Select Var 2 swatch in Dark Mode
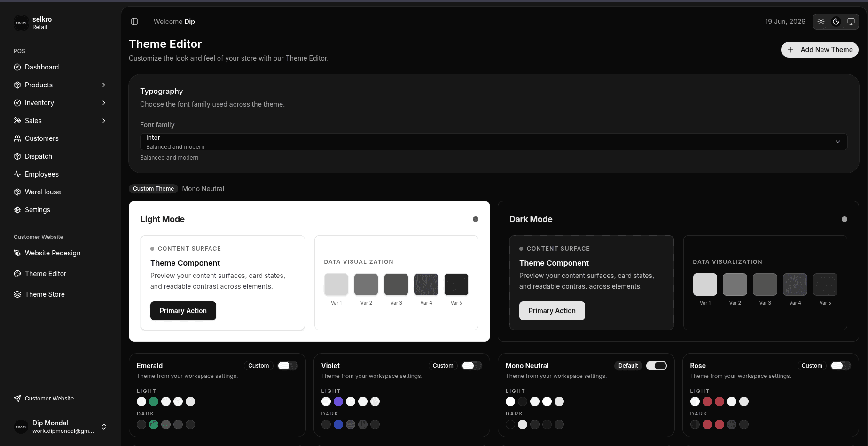 [735, 285]
